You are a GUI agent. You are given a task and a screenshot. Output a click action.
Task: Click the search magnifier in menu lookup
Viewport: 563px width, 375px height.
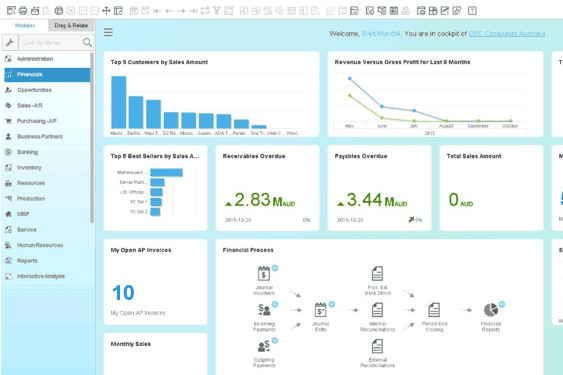(87, 42)
